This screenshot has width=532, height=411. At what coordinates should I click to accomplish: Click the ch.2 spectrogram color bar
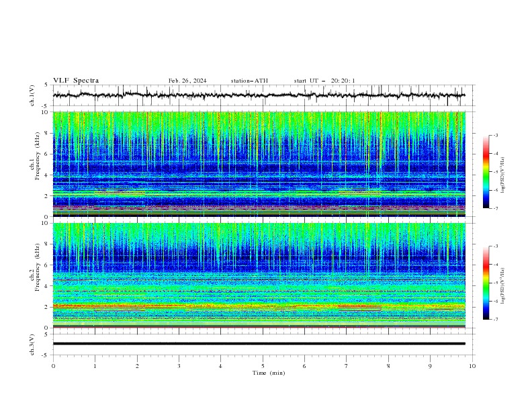pos(486,283)
